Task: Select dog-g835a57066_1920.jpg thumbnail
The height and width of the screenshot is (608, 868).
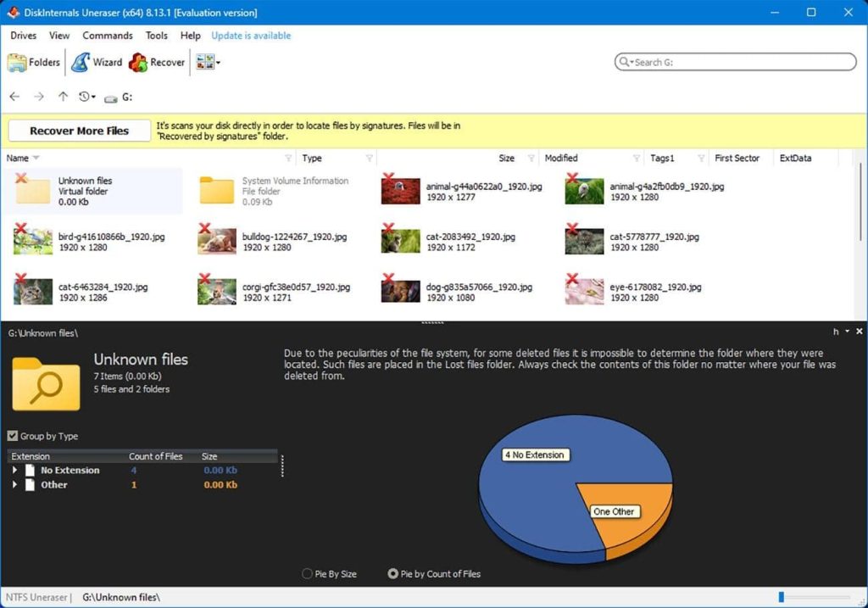Action: pos(400,292)
